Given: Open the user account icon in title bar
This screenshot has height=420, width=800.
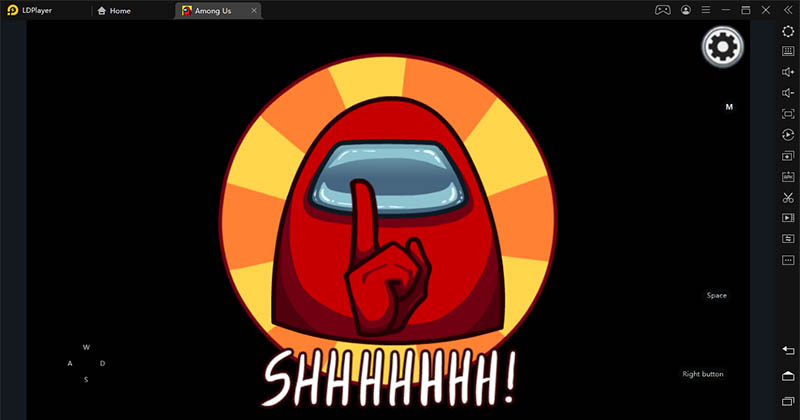Looking at the screenshot, I should tap(686, 10).
